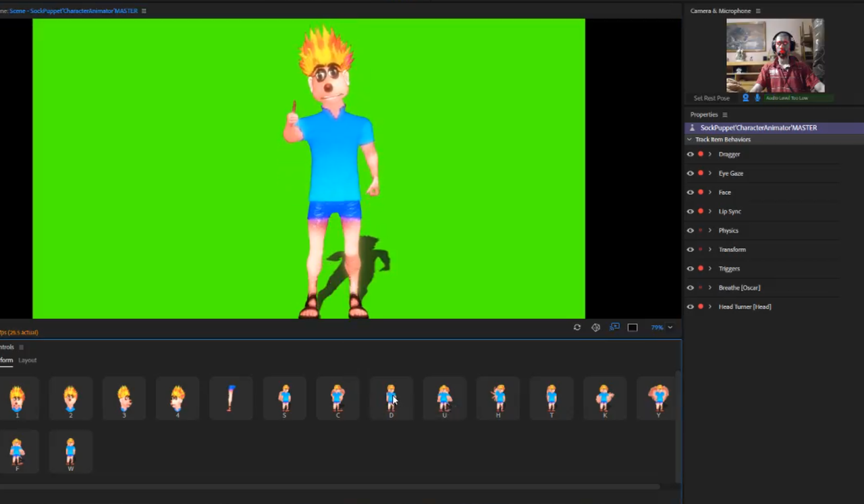Screen dimensions: 864x504
Task: Disarm the Head Turner [Head] record dot
Action: pyautogui.click(x=701, y=306)
